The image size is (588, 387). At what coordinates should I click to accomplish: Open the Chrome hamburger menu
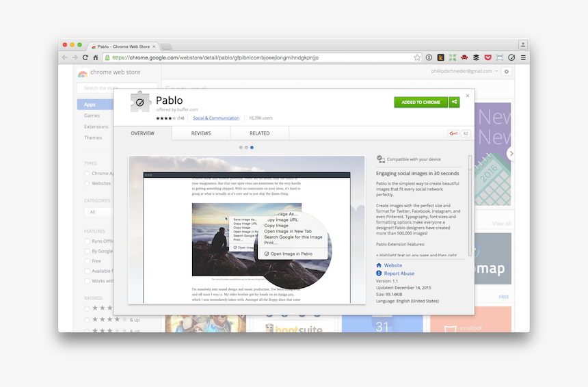(x=523, y=57)
